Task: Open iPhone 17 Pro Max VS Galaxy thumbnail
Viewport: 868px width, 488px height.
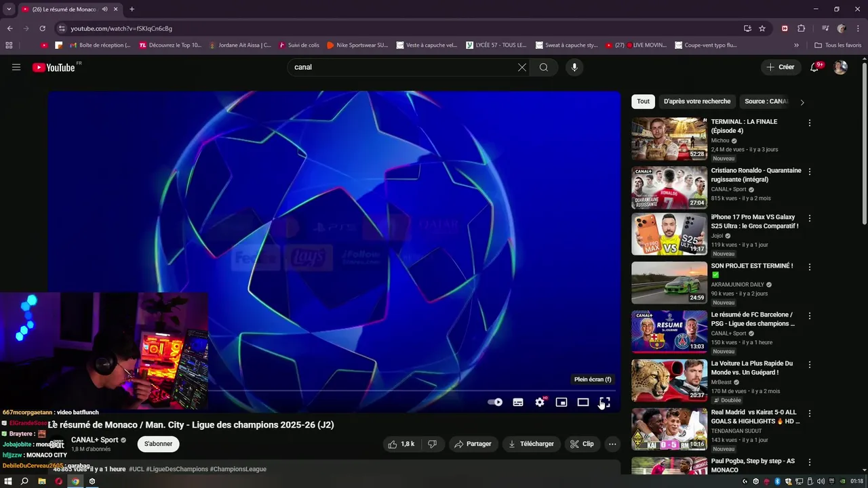Action: click(669, 234)
